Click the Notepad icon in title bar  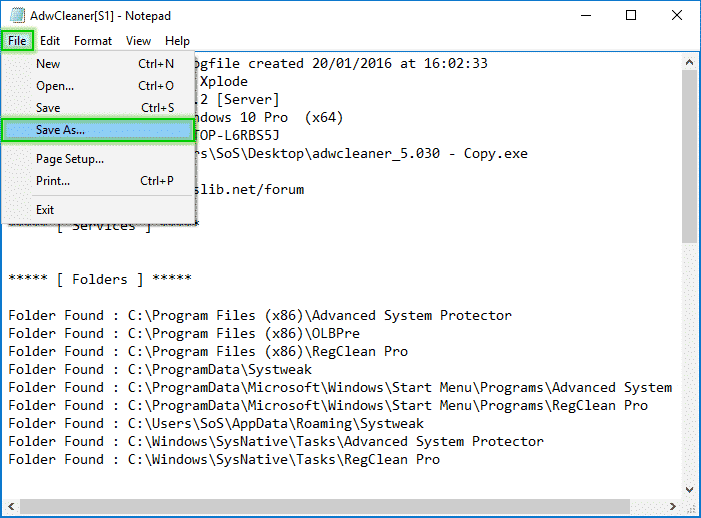point(18,15)
